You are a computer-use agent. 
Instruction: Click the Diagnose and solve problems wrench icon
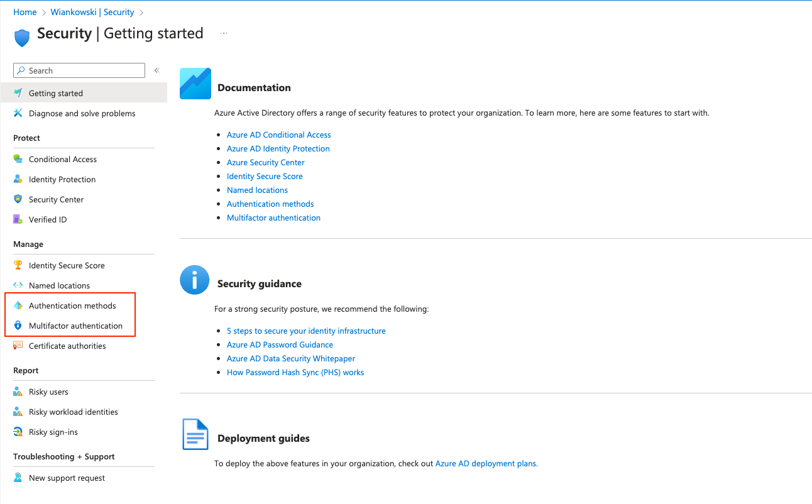tap(18, 113)
